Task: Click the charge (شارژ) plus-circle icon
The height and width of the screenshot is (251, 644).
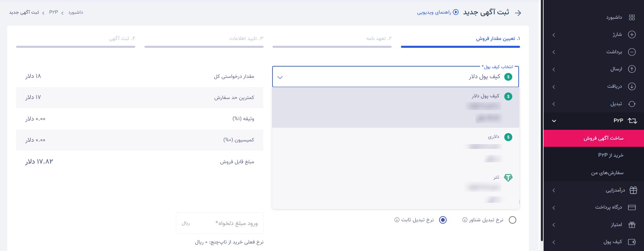Action: click(x=632, y=34)
